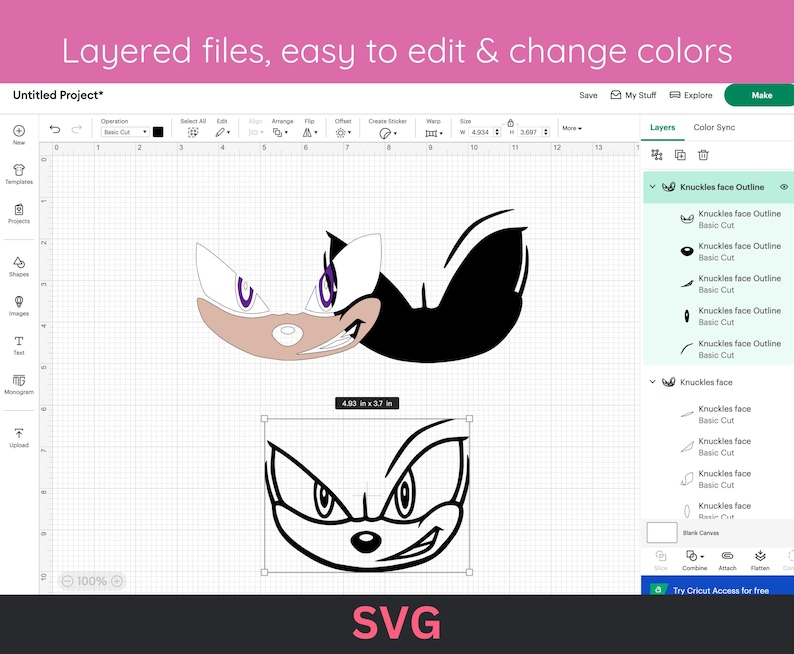Click the Delete trash icon
794x654 pixels.
(703, 155)
